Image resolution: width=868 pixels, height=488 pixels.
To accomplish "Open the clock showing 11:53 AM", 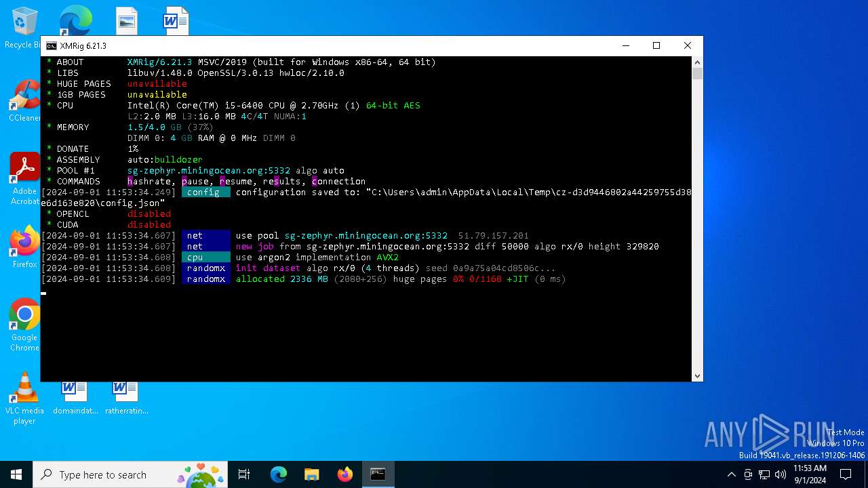I will point(810,474).
